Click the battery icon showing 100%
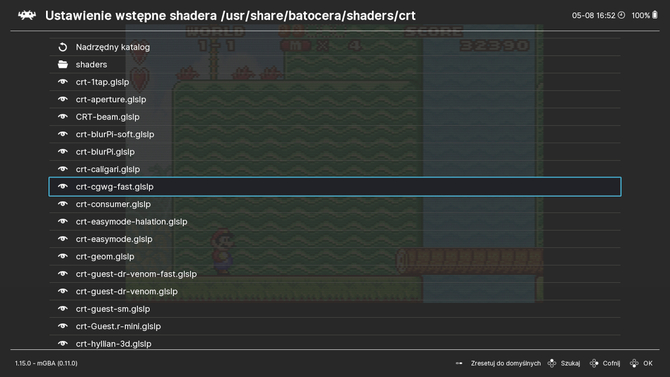Image resolution: width=670 pixels, height=377 pixels. click(655, 15)
